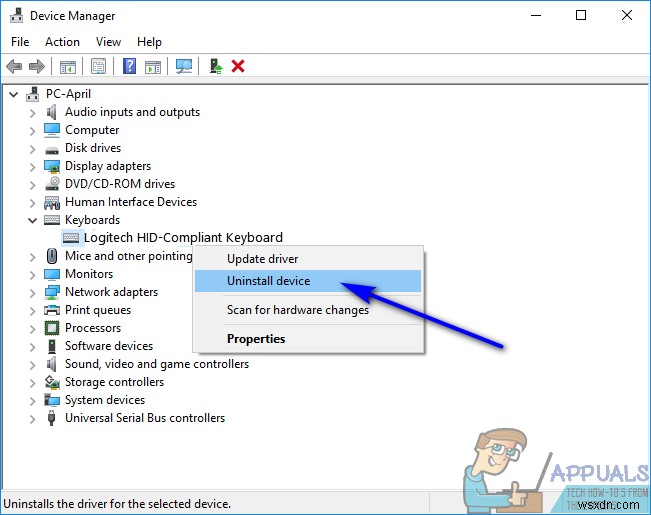This screenshot has height=515, width=651.
Task: Expand the System devices chevron
Action: pos(33,401)
